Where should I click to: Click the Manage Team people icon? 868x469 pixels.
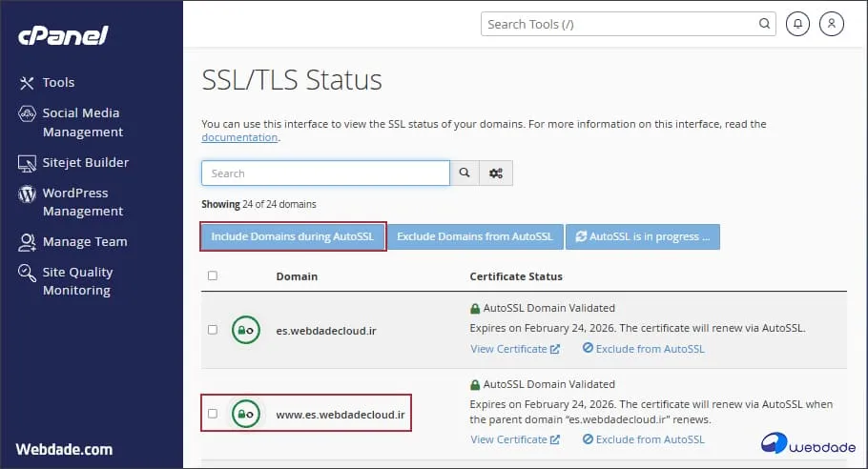tap(27, 242)
